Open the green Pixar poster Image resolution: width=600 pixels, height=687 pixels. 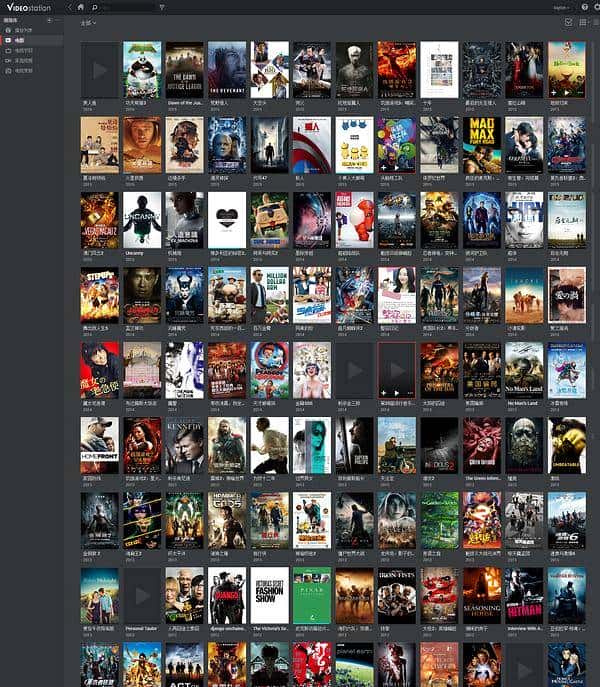click(x=312, y=595)
